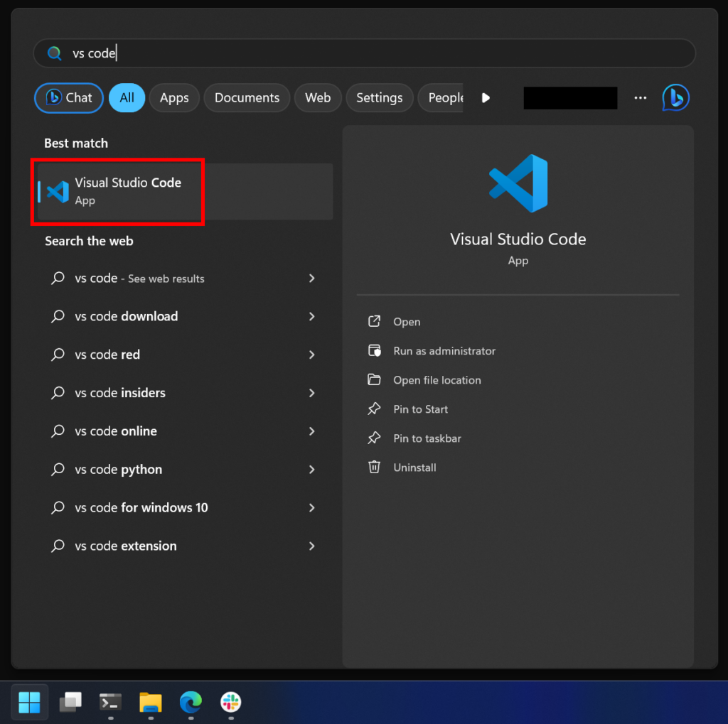Click the magnifier icon beside 'vs code download'
This screenshot has width=728, height=724.
(58, 316)
